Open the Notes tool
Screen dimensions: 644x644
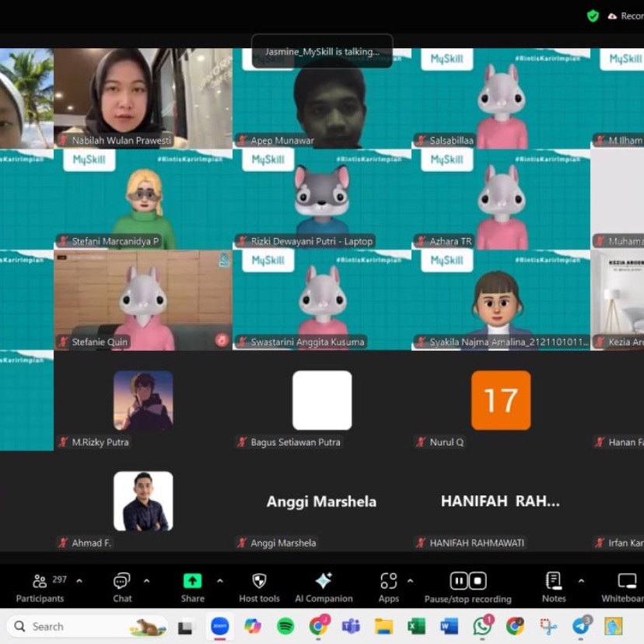(x=554, y=587)
